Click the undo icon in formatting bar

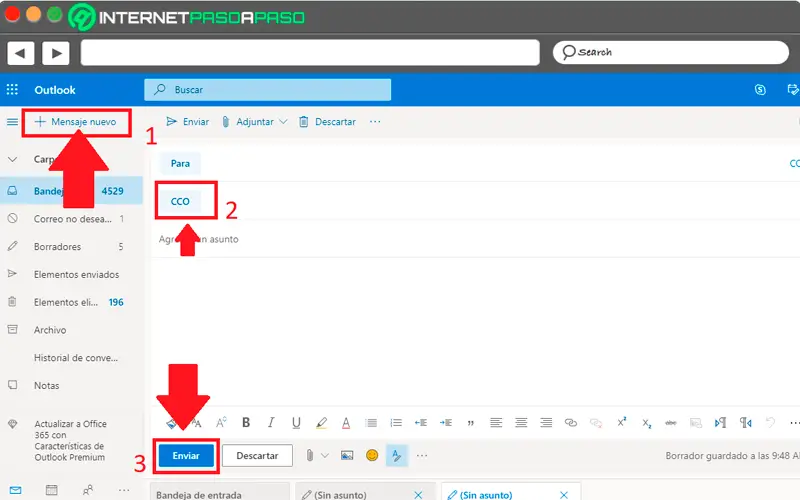pos(770,422)
